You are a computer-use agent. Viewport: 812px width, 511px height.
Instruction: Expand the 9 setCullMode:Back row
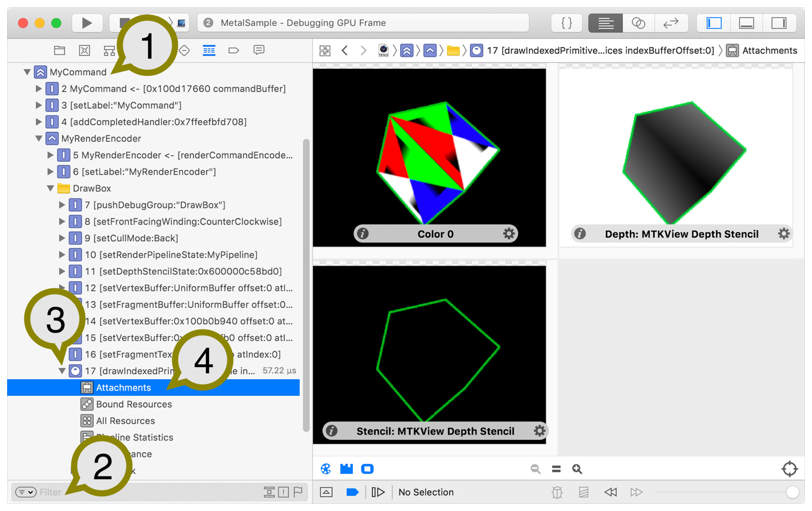tap(62, 238)
